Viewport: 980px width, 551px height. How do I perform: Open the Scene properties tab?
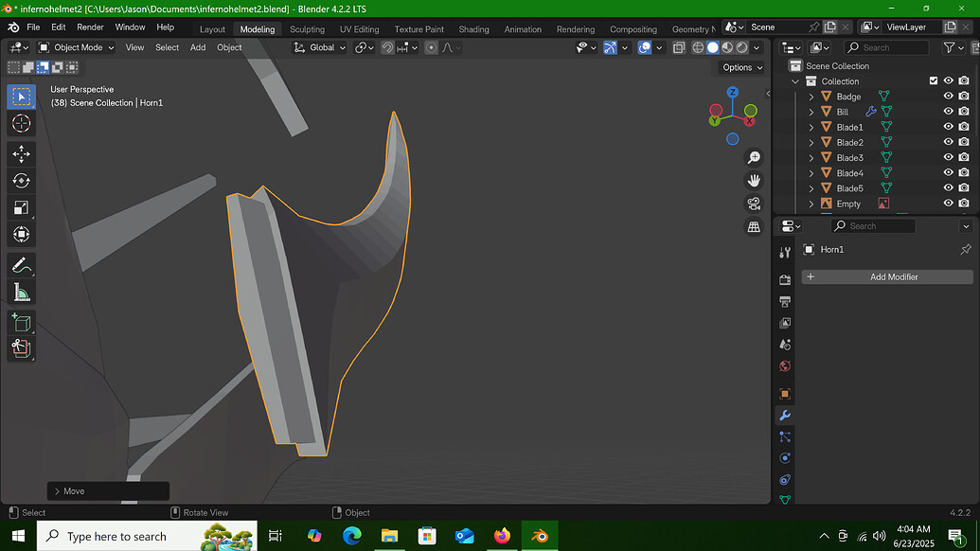[x=785, y=345]
